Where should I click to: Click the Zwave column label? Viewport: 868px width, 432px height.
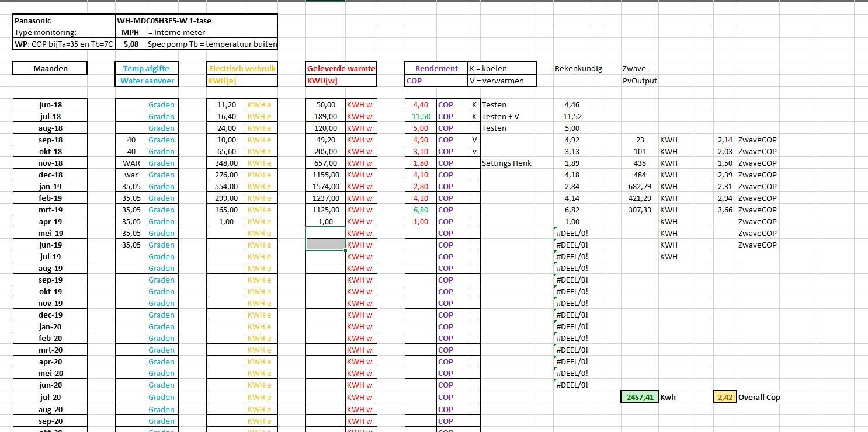pos(634,68)
